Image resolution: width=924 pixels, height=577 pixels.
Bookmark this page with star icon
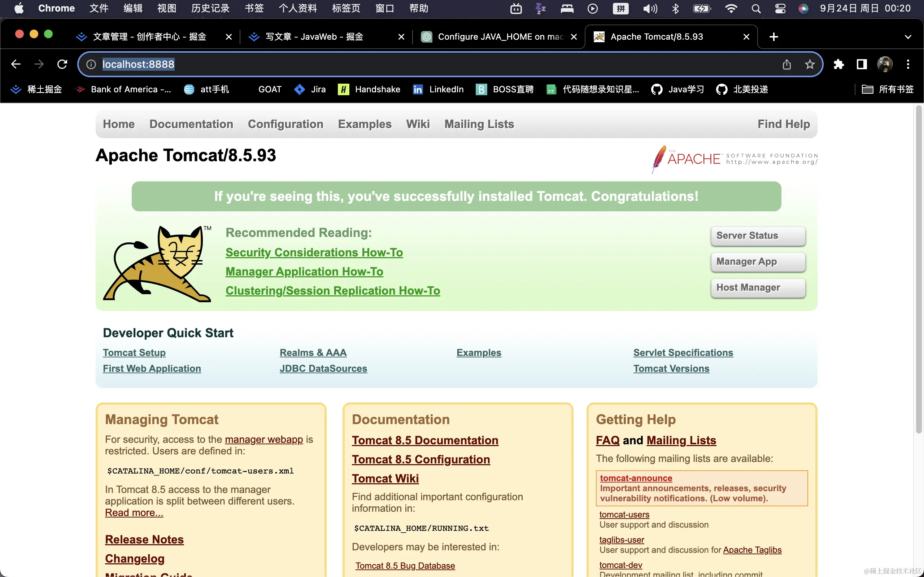(810, 64)
